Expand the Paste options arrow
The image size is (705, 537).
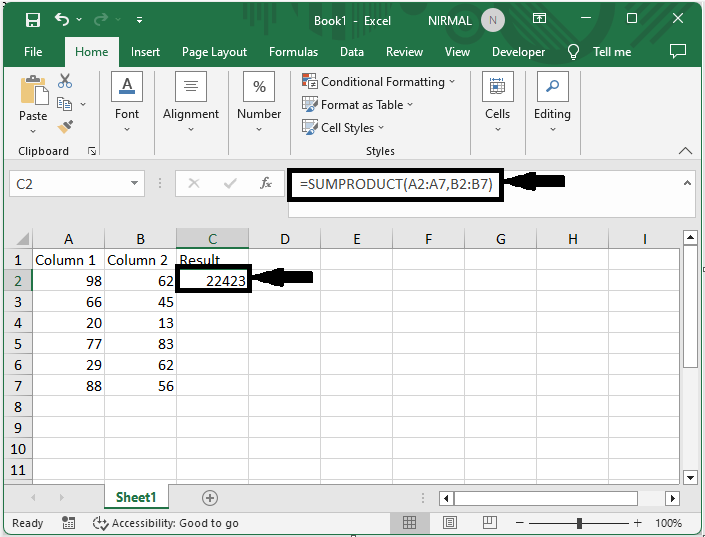[x=33, y=131]
